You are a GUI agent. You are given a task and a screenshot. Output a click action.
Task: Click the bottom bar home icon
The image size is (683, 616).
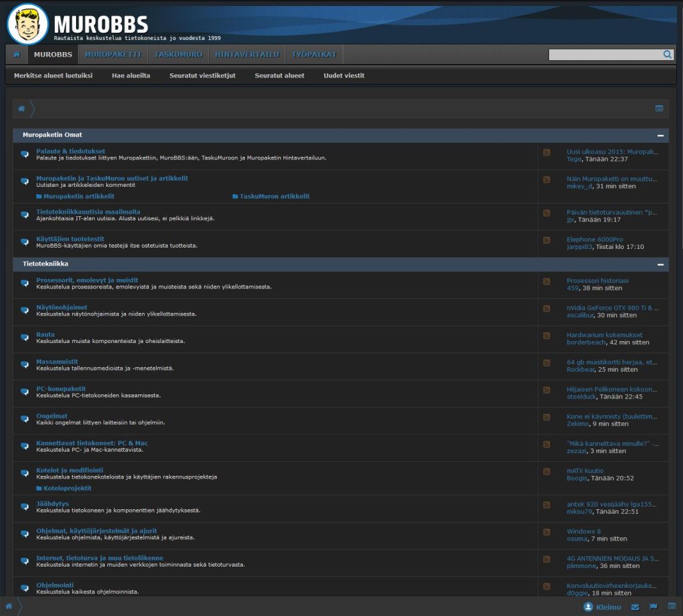9,606
